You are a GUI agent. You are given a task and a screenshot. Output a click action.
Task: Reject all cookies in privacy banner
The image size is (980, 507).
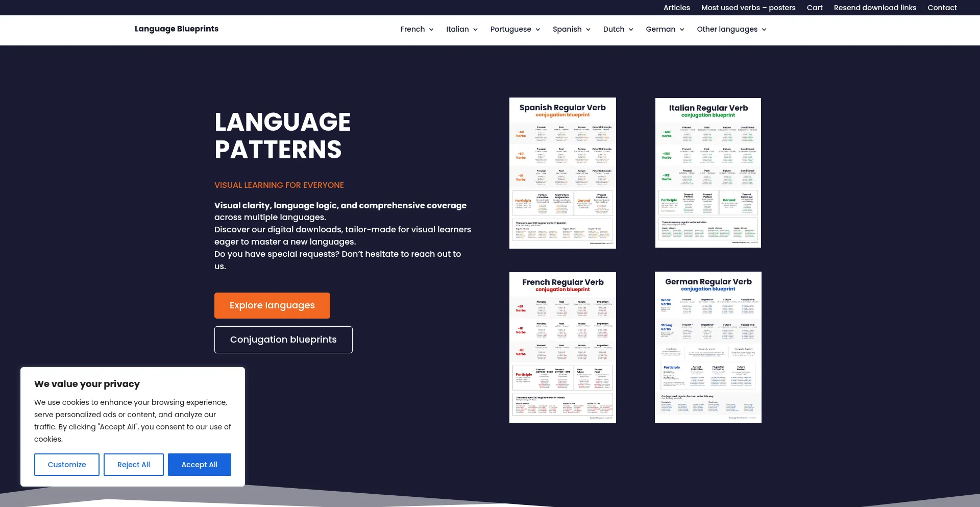(134, 465)
